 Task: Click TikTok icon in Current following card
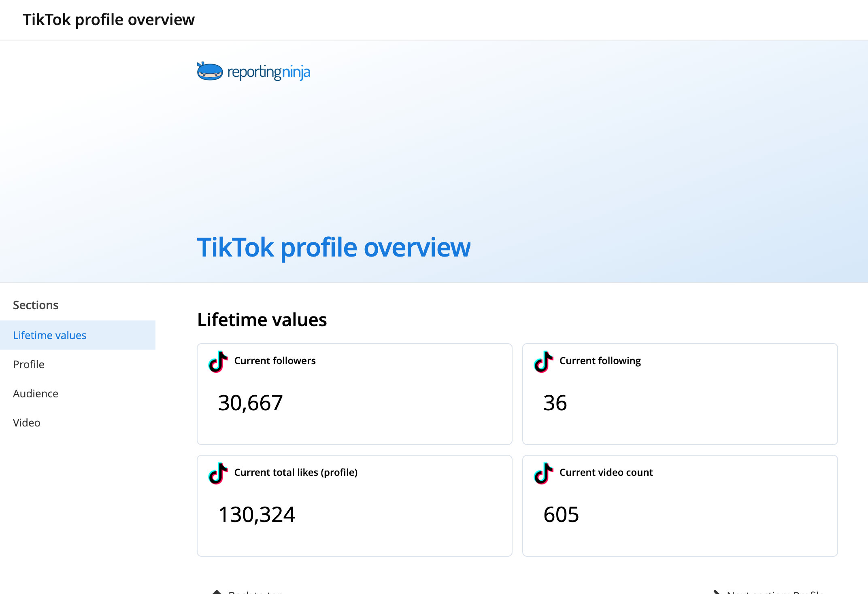coord(543,361)
